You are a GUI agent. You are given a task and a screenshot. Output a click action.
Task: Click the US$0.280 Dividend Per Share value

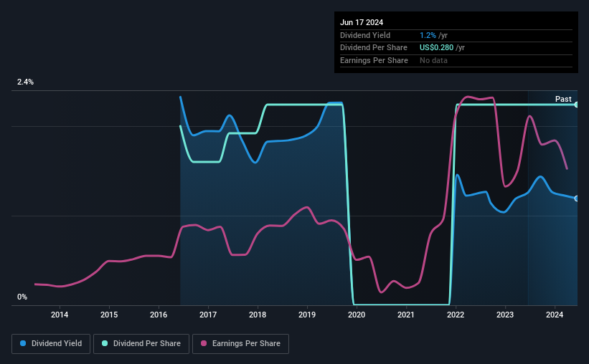(x=436, y=48)
